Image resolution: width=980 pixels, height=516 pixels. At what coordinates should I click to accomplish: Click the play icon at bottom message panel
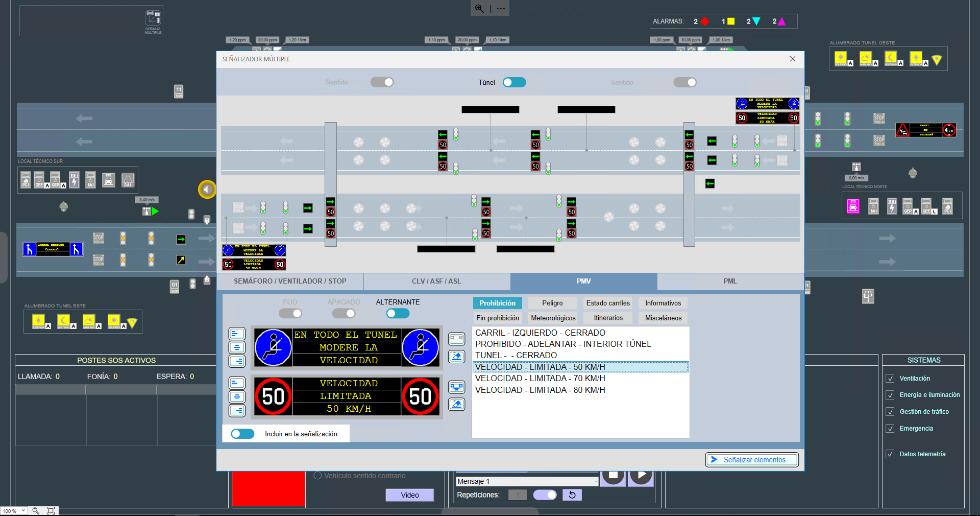coord(641,477)
